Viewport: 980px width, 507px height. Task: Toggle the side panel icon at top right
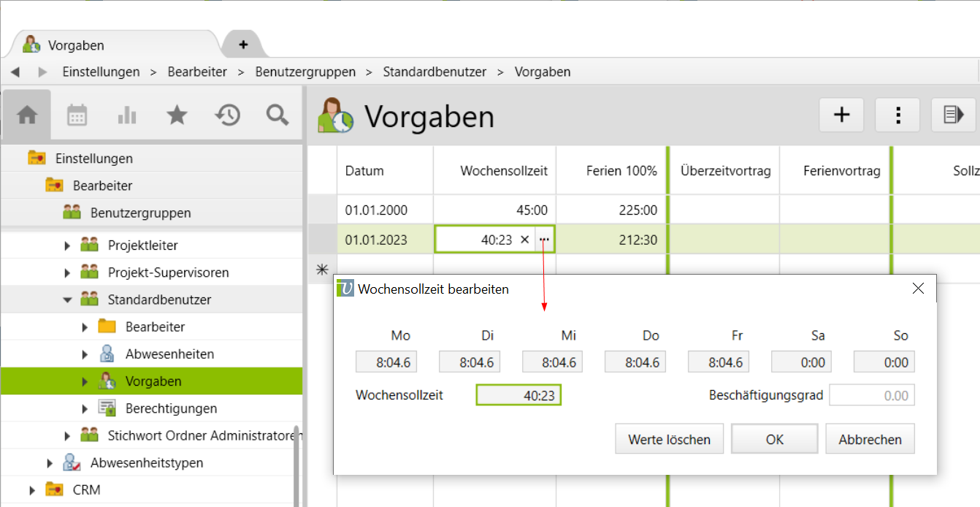[x=954, y=115]
